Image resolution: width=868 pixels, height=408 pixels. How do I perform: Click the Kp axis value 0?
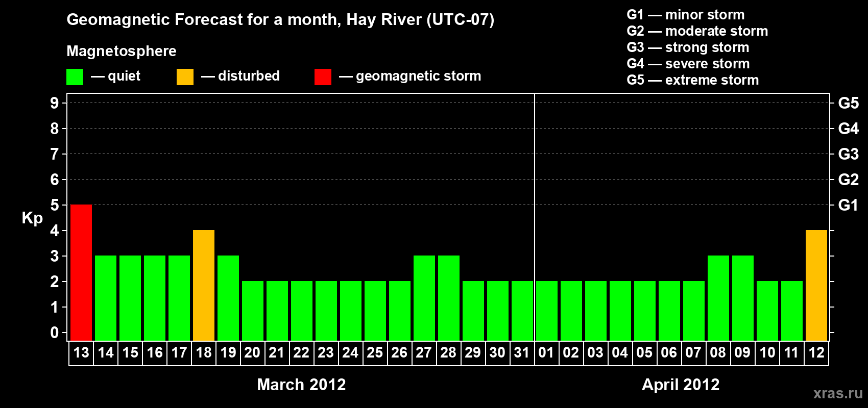[55, 333]
